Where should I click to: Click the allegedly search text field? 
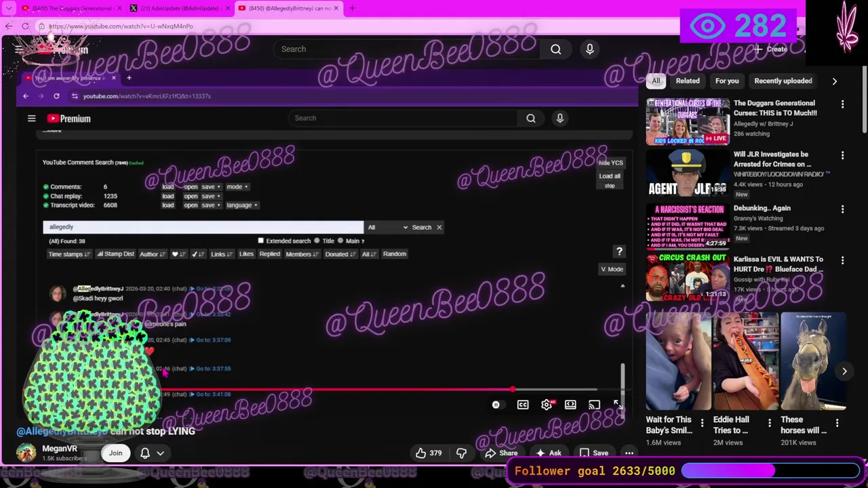[203, 227]
